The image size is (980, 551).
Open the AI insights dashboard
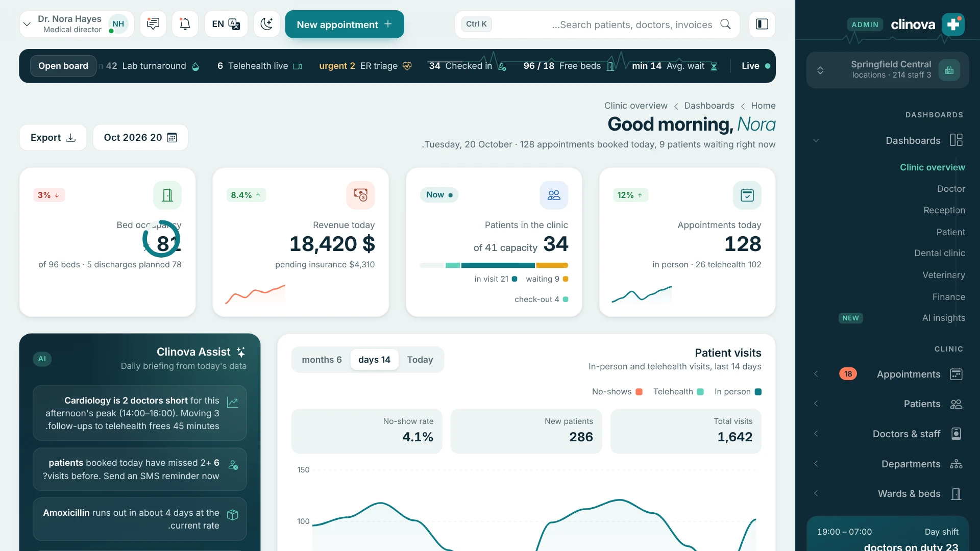pyautogui.click(x=943, y=318)
